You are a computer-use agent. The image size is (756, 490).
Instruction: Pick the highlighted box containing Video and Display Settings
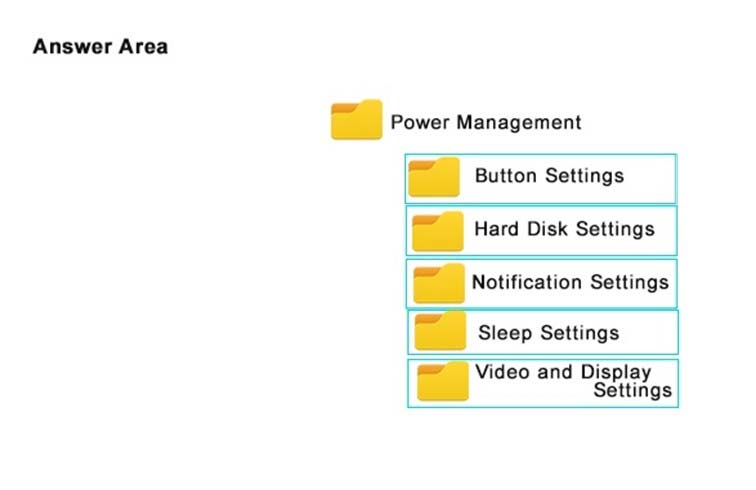click(543, 383)
